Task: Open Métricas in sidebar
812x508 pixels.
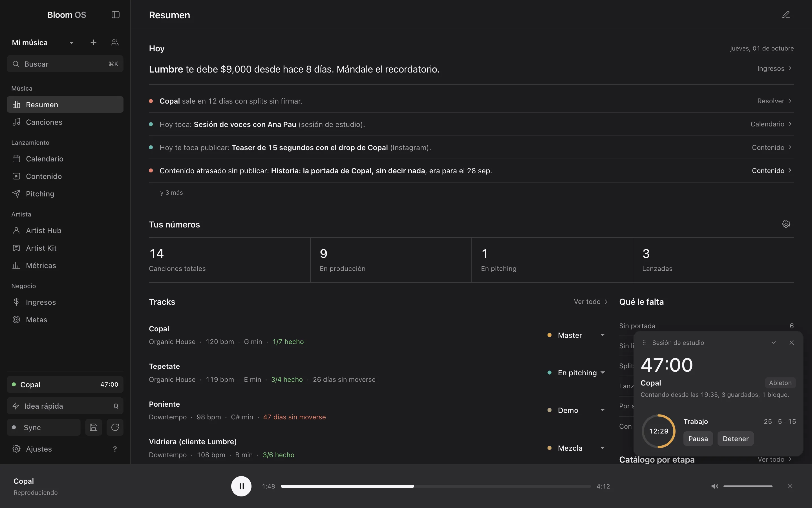Action: point(65,265)
